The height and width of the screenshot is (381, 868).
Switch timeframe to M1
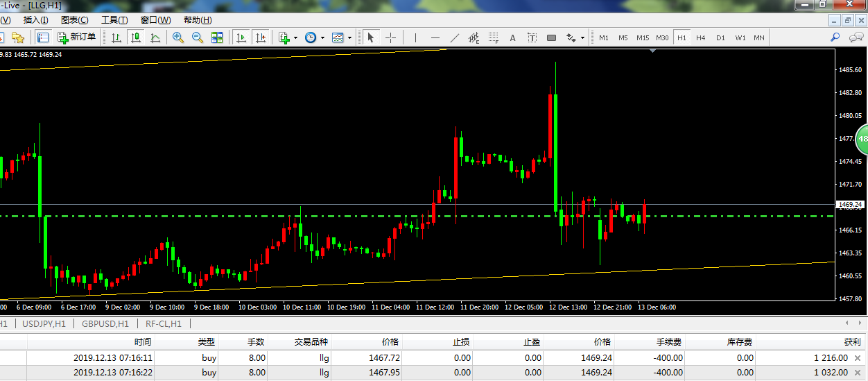(604, 37)
